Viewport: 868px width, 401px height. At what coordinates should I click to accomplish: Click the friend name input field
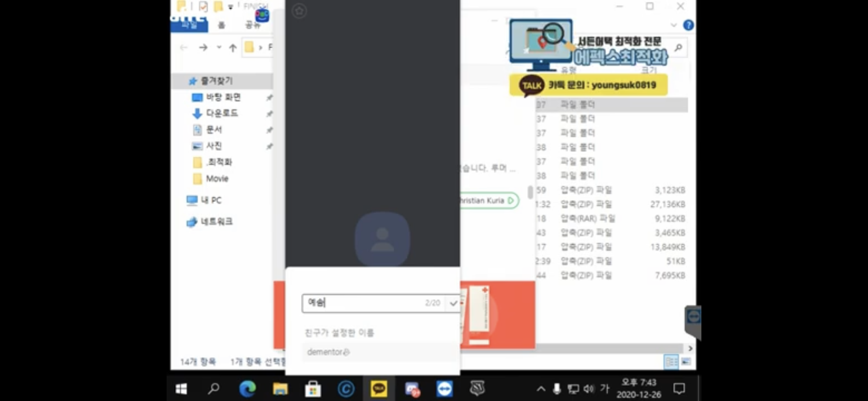point(363,303)
